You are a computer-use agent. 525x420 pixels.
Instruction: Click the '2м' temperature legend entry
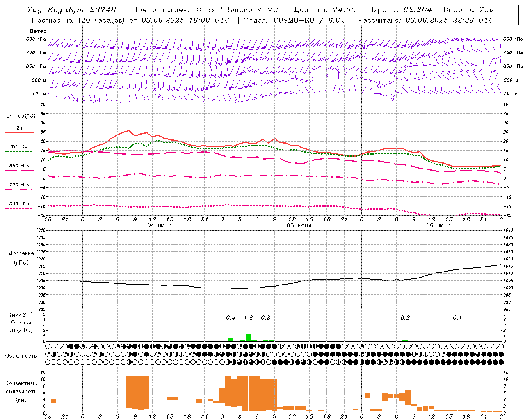coord(19,128)
